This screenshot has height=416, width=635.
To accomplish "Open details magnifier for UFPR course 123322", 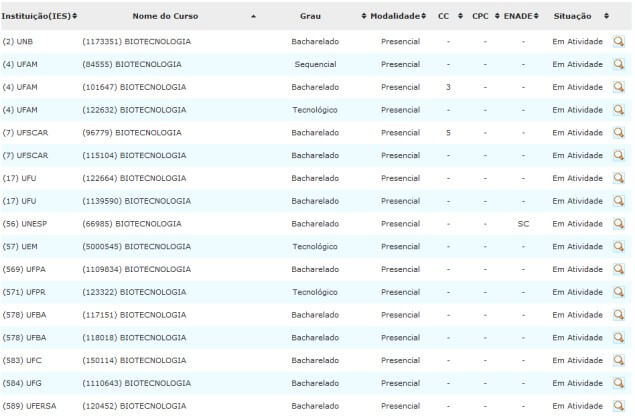I will (x=618, y=292).
